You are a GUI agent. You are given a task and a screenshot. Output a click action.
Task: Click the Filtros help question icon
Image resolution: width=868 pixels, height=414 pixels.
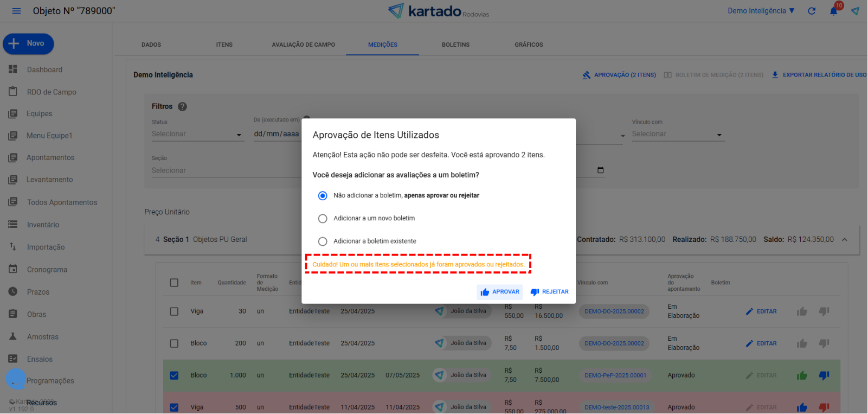point(182,107)
